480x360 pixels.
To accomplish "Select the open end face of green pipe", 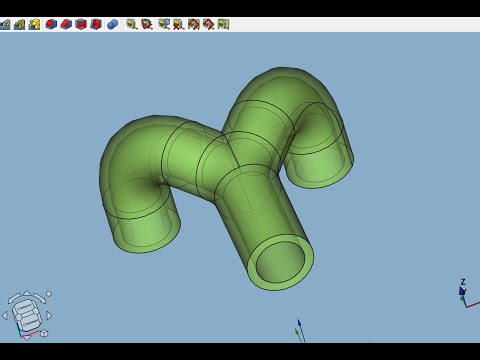I will point(281,262).
